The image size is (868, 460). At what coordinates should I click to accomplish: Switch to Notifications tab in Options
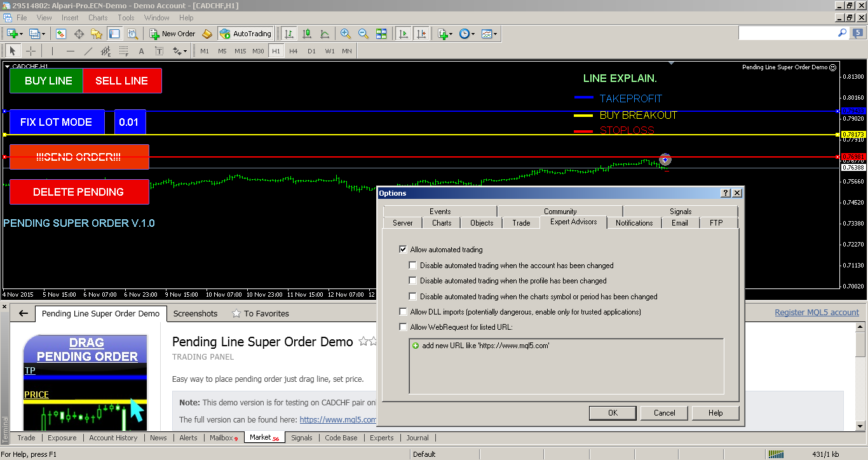point(634,222)
